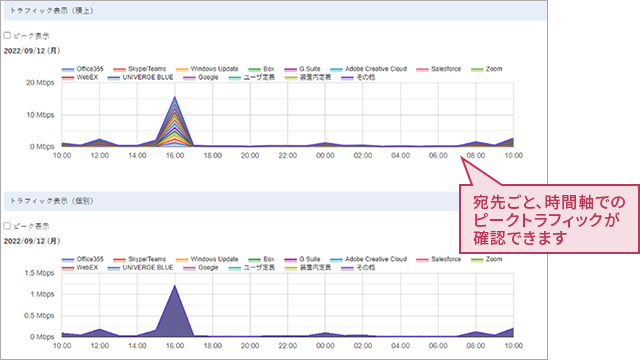Click the 1 Mbps axis label
Image resolution: width=640 pixels, height=360 pixels.
pyautogui.click(x=42, y=294)
